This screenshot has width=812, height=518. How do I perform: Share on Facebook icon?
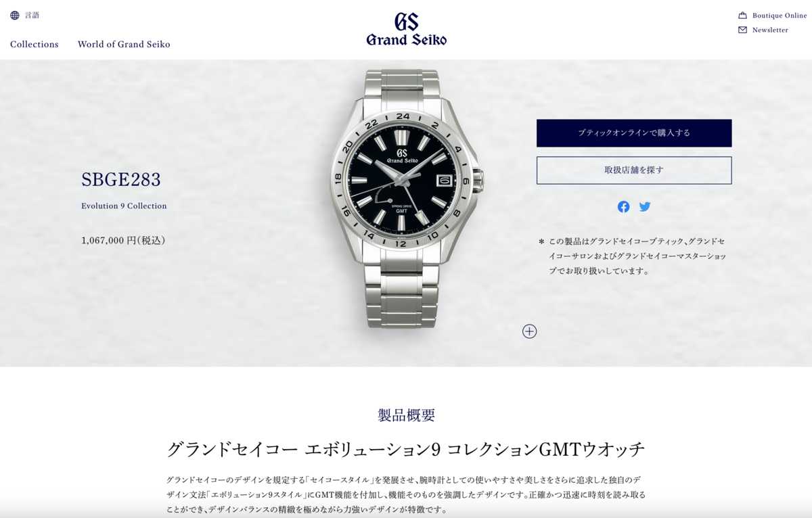point(623,207)
